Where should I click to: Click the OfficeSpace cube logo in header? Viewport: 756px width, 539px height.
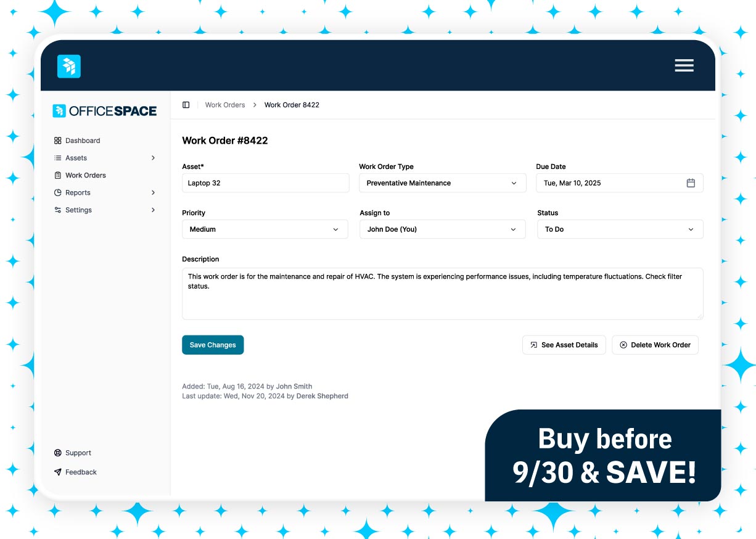[x=69, y=66]
